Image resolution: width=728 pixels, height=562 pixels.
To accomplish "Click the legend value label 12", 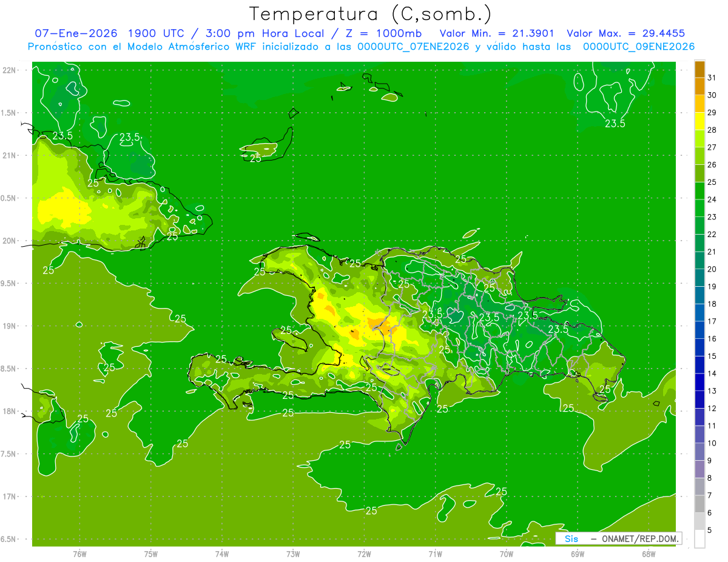I will click(712, 408).
